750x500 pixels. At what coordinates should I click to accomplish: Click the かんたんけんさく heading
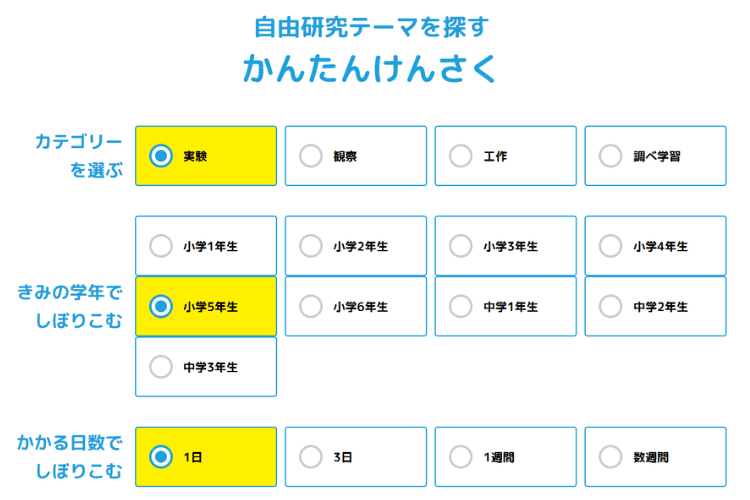[370, 70]
